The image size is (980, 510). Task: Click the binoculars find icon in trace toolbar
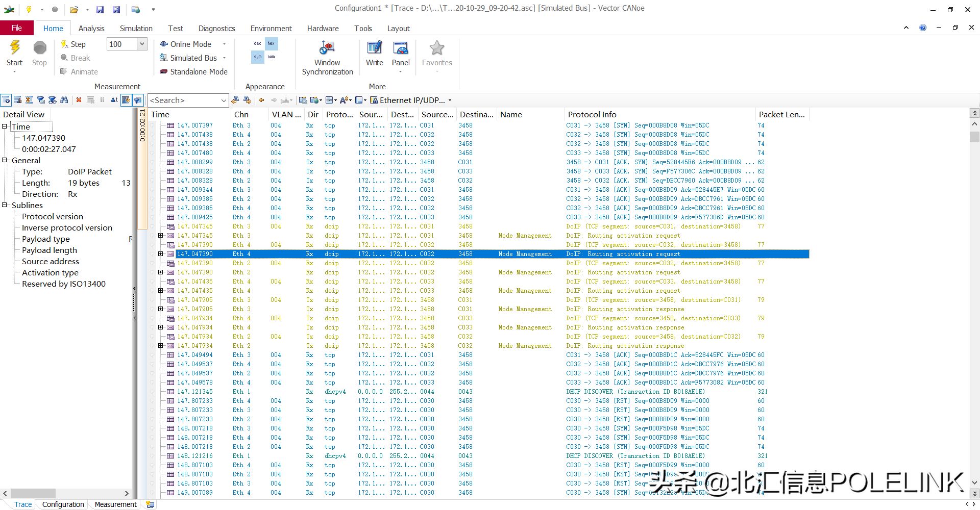point(64,100)
